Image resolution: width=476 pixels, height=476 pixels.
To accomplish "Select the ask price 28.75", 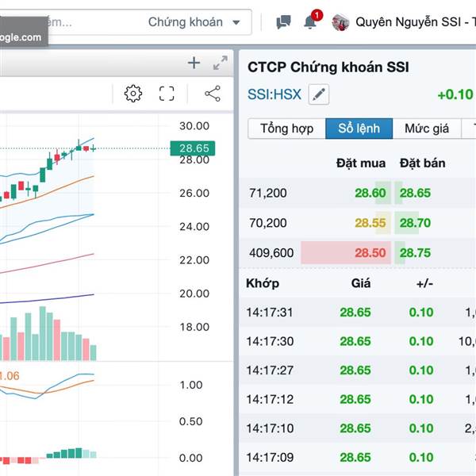I will 415,252.
